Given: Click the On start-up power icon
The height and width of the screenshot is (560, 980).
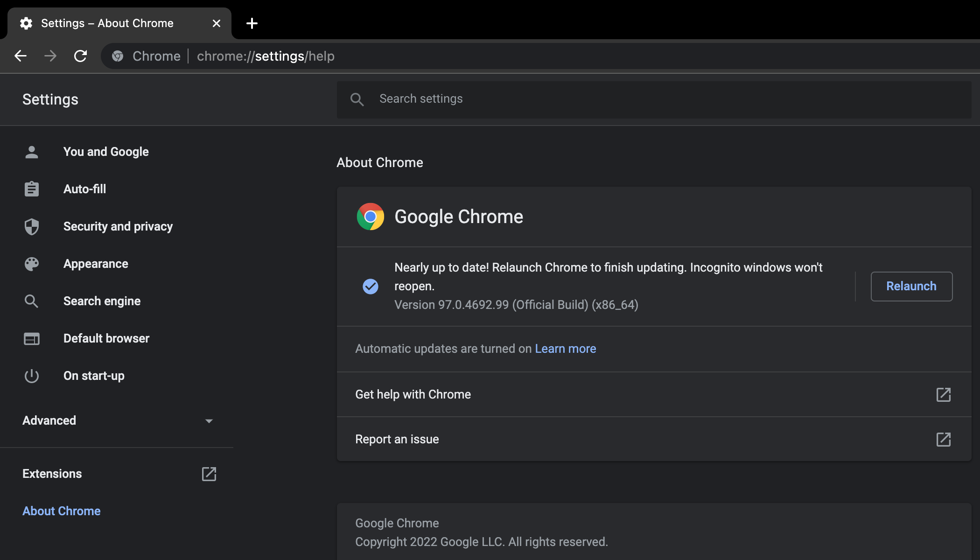Looking at the screenshot, I should point(31,375).
